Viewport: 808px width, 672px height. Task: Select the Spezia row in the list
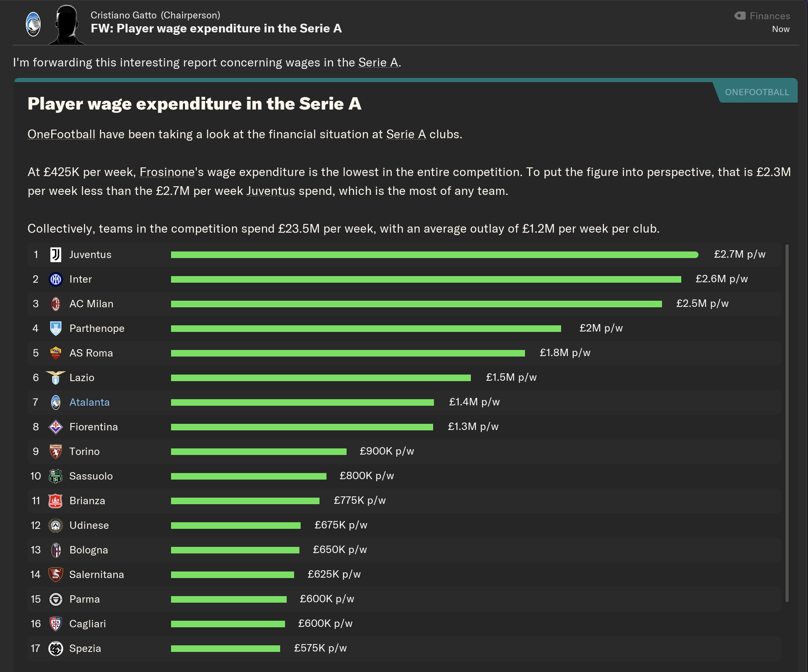click(85, 649)
